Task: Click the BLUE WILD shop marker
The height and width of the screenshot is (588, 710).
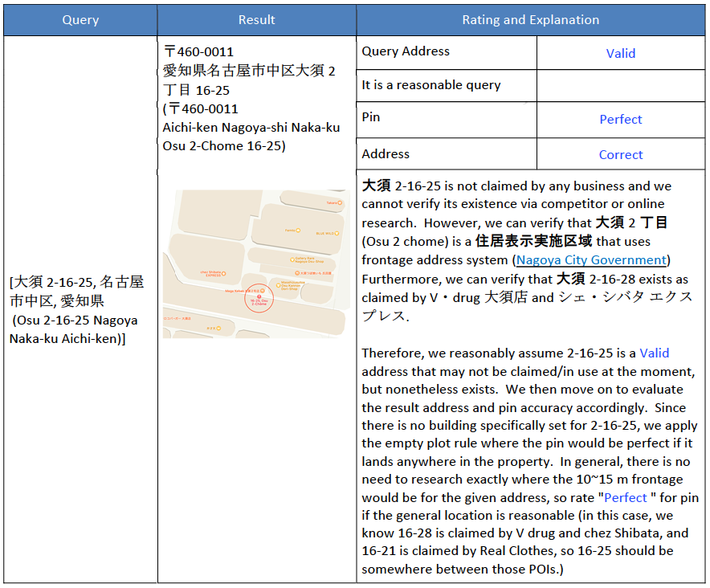Action: click(337, 233)
